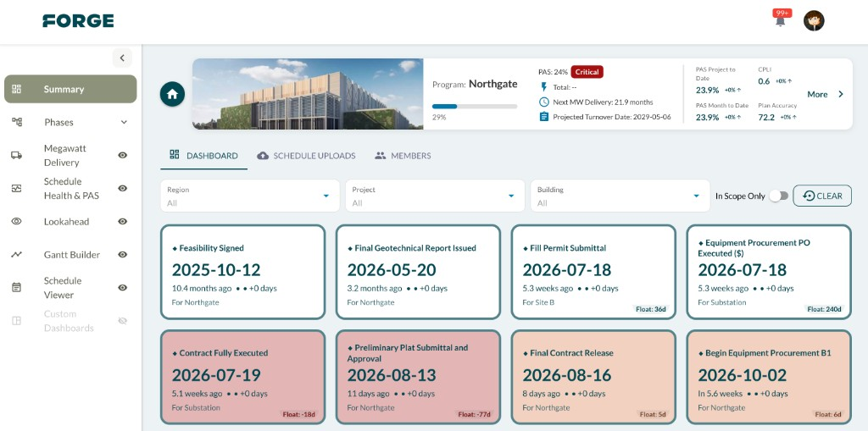Click the dashboard grid icon on Dashboard tab

coord(175,155)
